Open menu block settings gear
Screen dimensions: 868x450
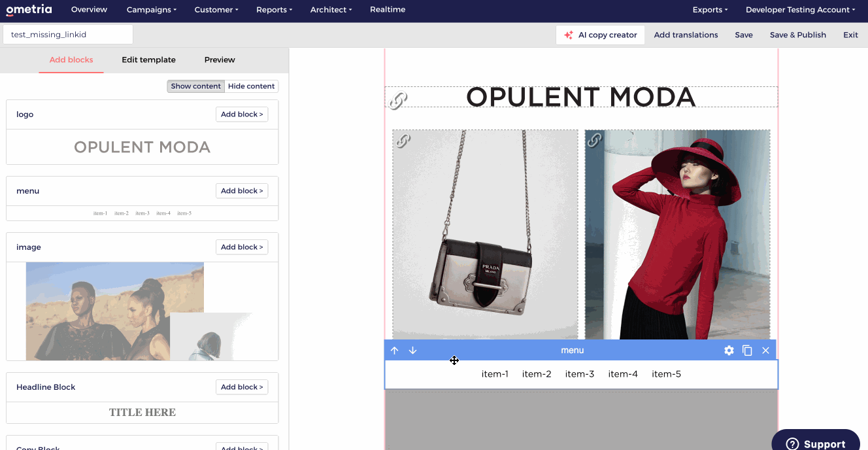[729, 351]
